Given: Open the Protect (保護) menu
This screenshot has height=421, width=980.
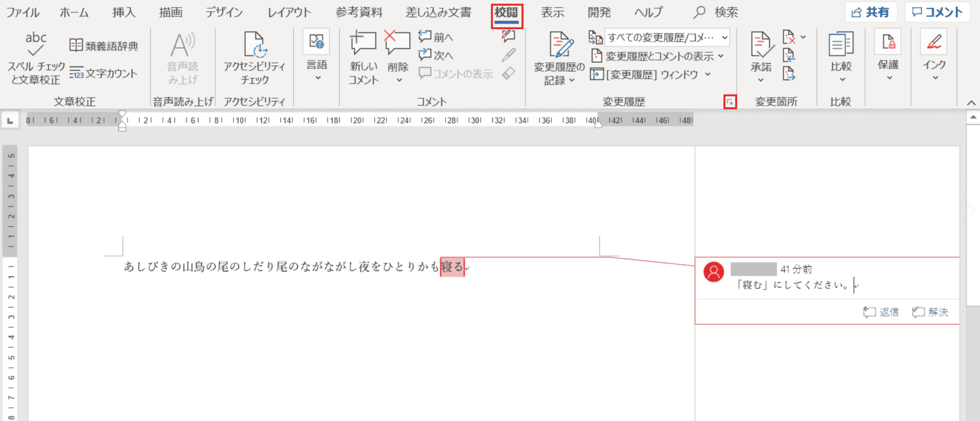Looking at the screenshot, I should point(888,55).
